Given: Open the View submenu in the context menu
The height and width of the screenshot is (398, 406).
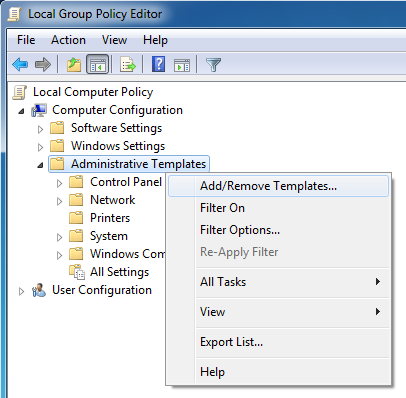Looking at the screenshot, I should 278,312.
